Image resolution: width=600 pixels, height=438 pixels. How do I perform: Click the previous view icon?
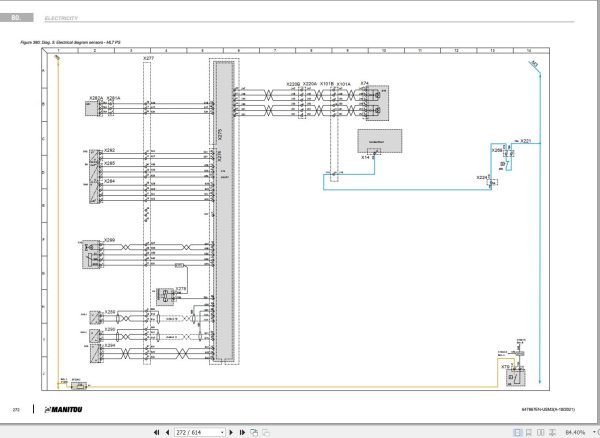pos(254,432)
